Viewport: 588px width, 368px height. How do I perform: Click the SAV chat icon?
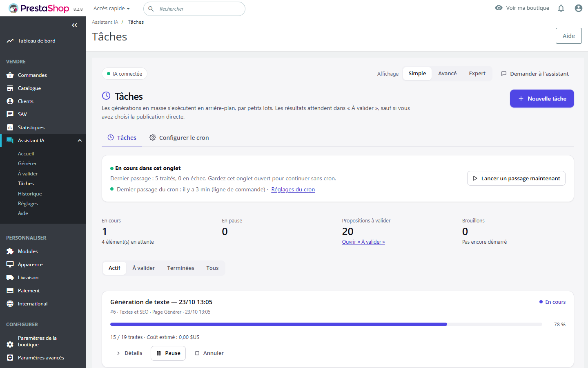pos(10,114)
